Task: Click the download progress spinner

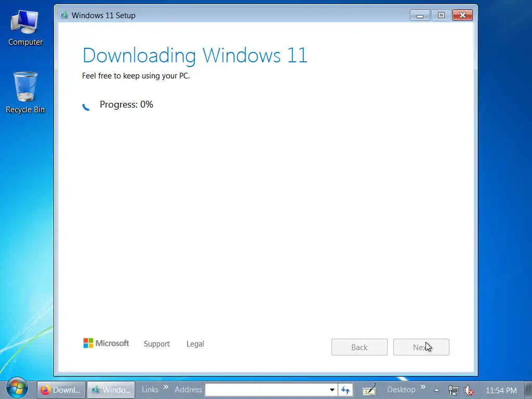Action: [87, 107]
